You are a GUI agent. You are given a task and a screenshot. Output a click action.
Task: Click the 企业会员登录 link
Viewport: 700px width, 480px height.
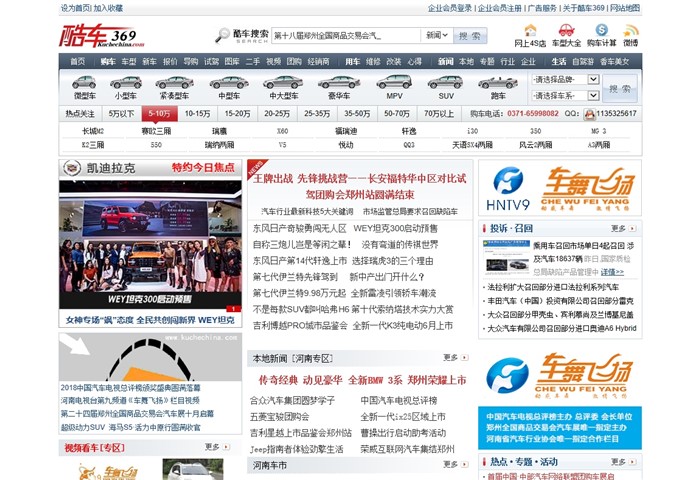450,8
